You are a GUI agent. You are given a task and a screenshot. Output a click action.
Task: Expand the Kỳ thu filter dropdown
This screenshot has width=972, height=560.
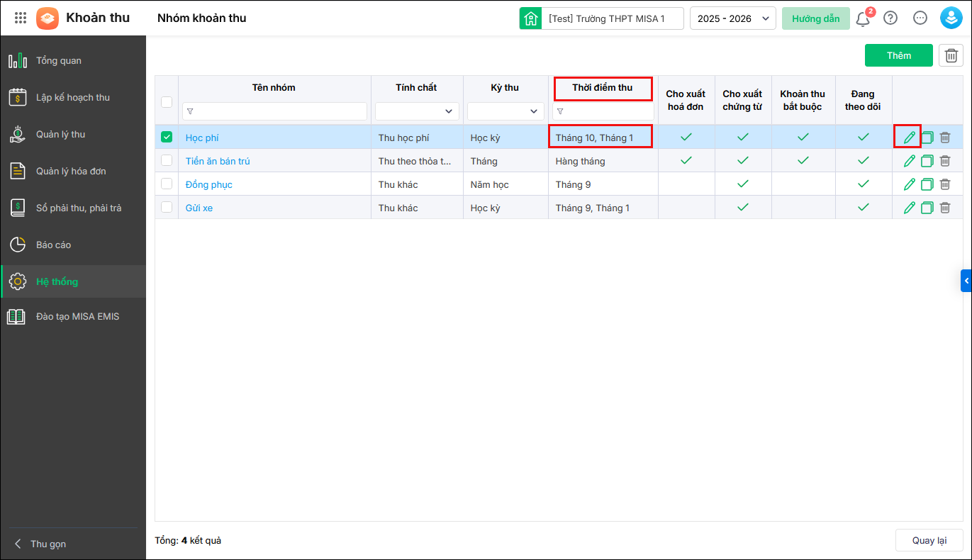pos(505,111)
